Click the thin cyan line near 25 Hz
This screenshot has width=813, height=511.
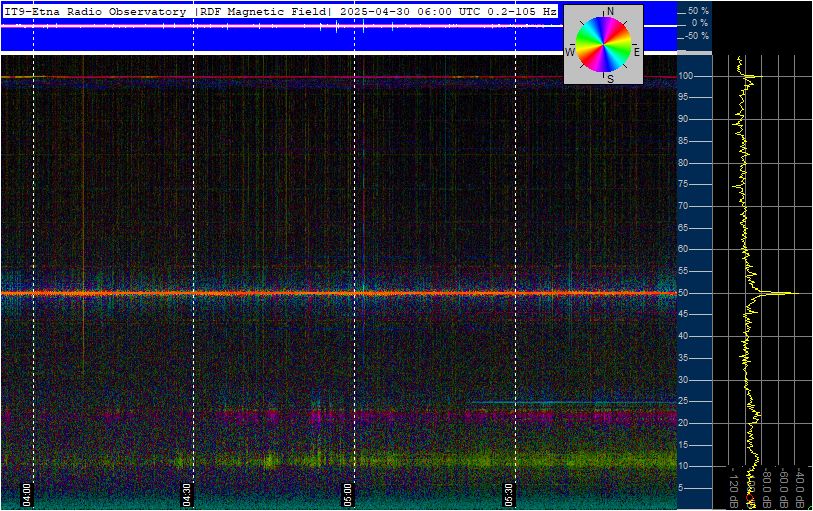(573, 402)
